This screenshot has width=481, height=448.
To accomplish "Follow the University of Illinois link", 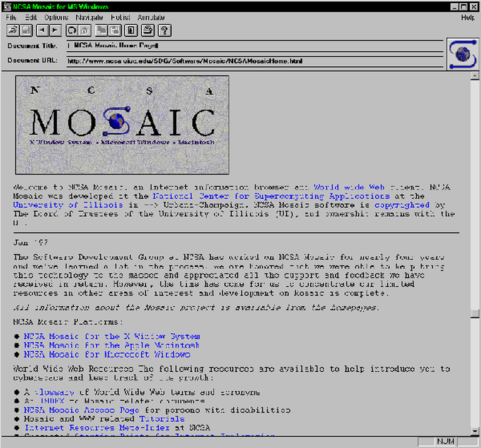I will coord(68,205).
